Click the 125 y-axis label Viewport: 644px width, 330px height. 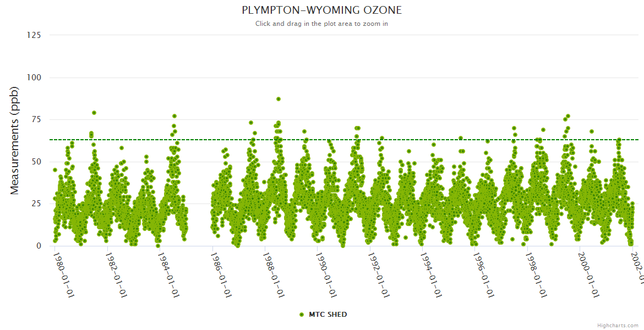34,35
